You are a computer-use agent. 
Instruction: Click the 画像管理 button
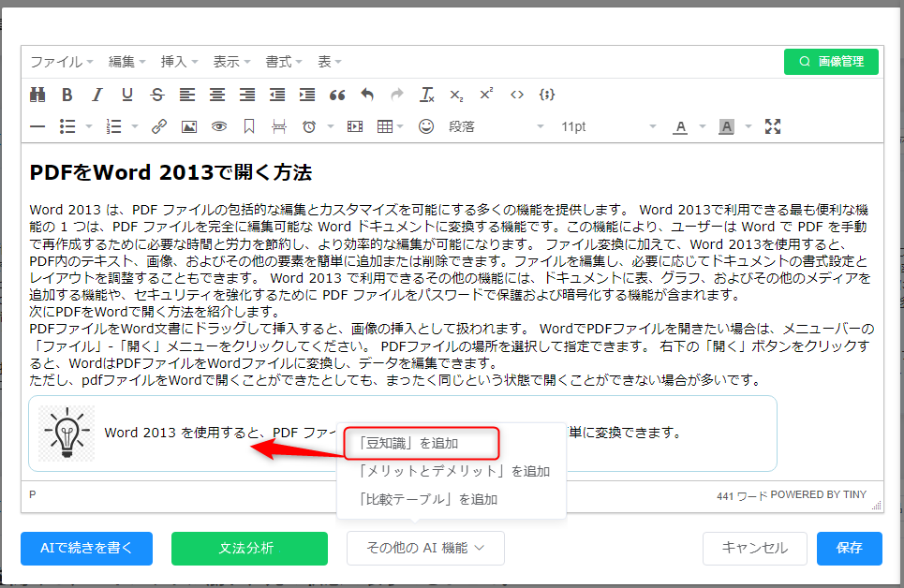click(x=831, y=62)
